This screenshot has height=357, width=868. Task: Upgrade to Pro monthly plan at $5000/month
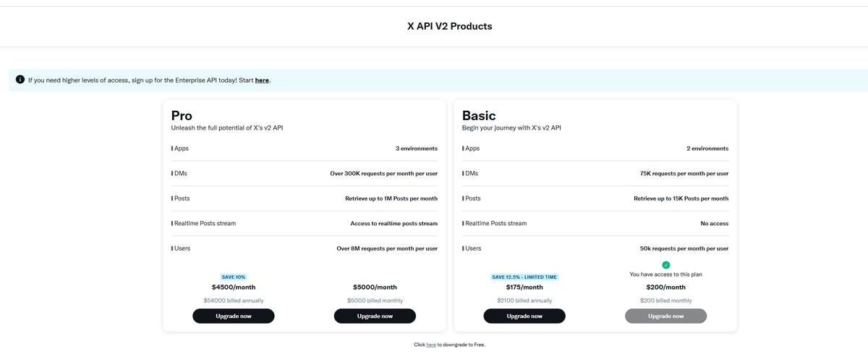point(375,316)
